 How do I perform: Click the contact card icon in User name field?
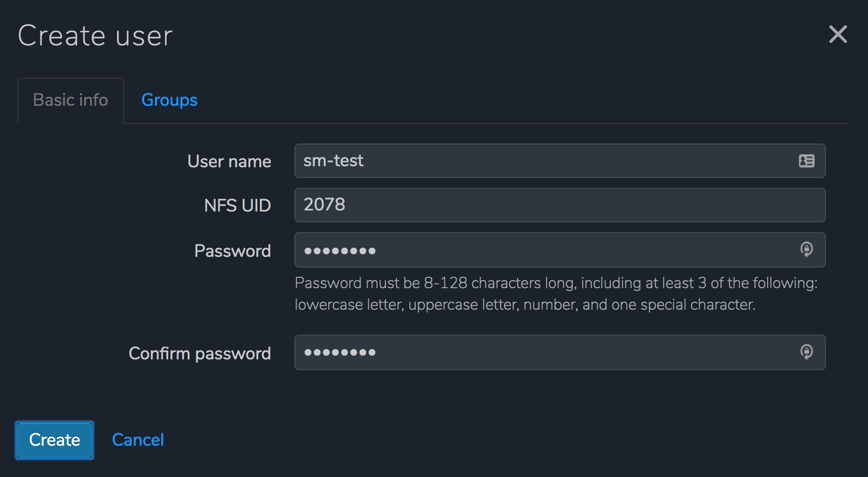(806, 160)
